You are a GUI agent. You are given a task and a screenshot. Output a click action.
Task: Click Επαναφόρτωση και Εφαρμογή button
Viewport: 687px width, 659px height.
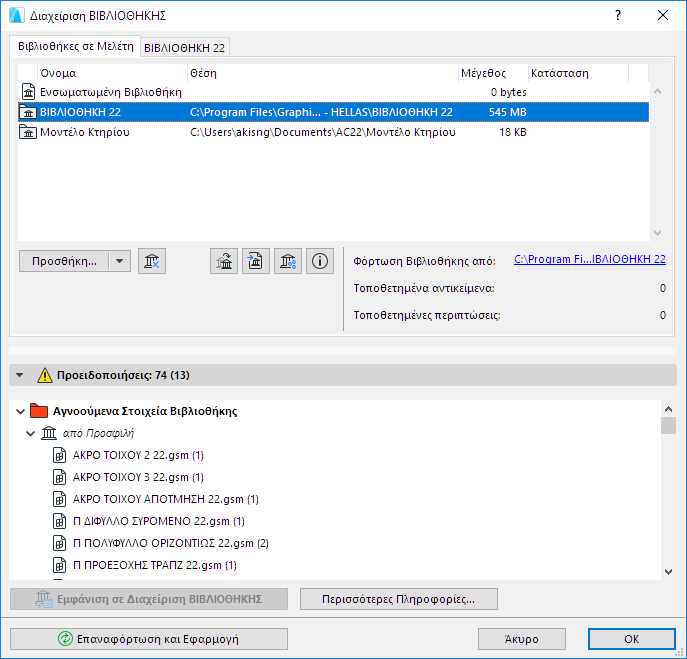149,639
